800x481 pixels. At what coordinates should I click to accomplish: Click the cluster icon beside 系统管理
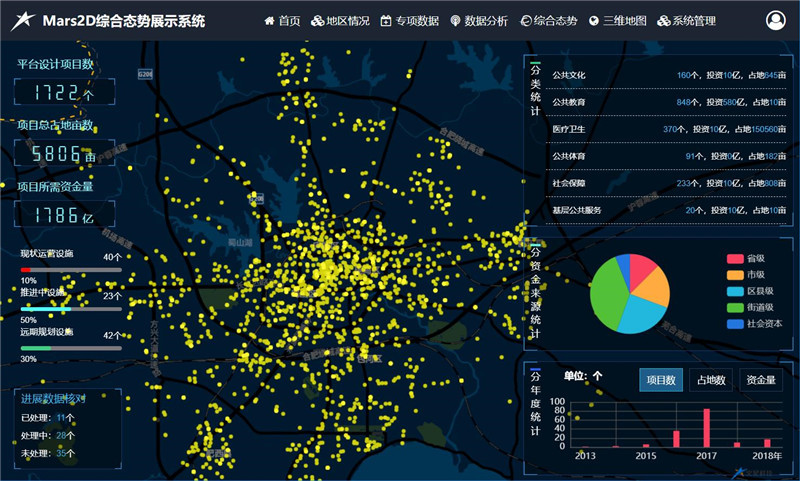coord(663,21)
